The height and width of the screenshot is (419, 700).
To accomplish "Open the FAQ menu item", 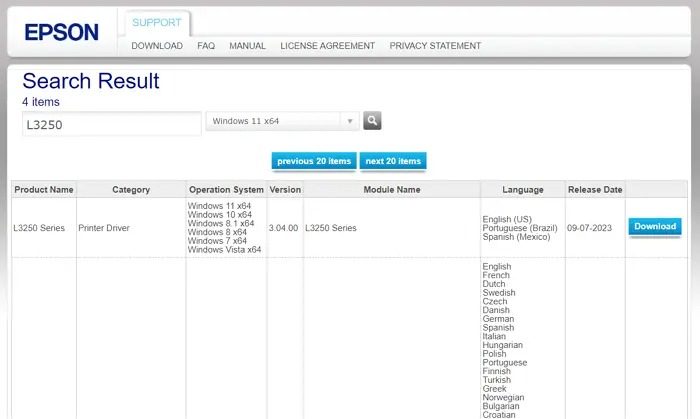I will (206, 46).
